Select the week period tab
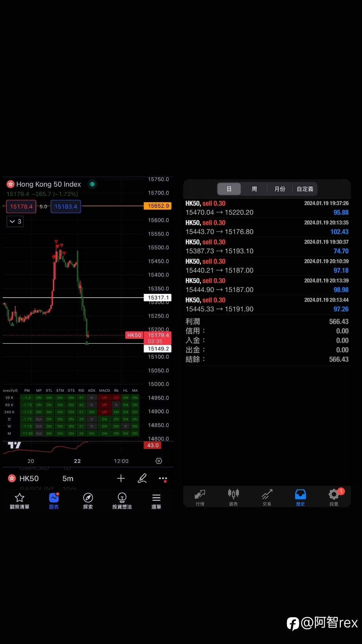Image resolution: width=362 pixels, height=644 pixels. (254, 189)
